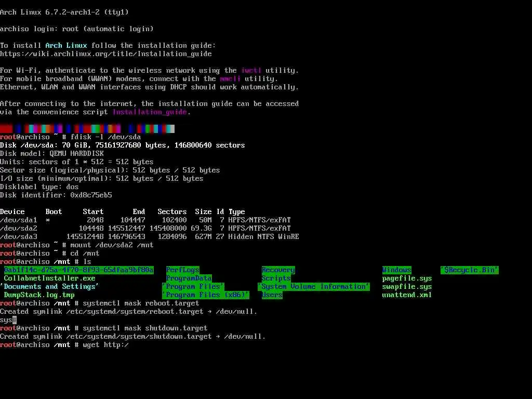532x399 pixels.
Task: Click the 'Program Files' directory name
Action: [193, 286]
